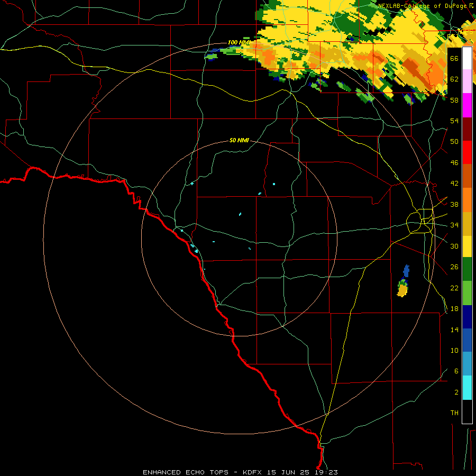The width and height of the screenshot is (476, 476).
Task: Click the "100 NMI" range ring label
Action: point(239,42)
